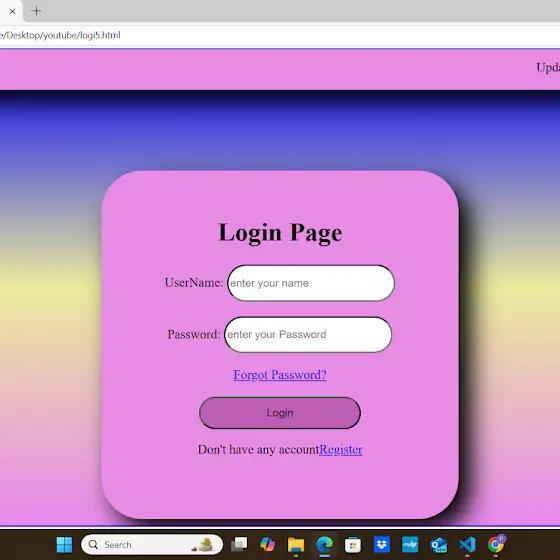The image size is (560, 560).
Task: Switch to Microsoft Edge in the taskbar
Action: pyautogui.click(x=324, y=545)
